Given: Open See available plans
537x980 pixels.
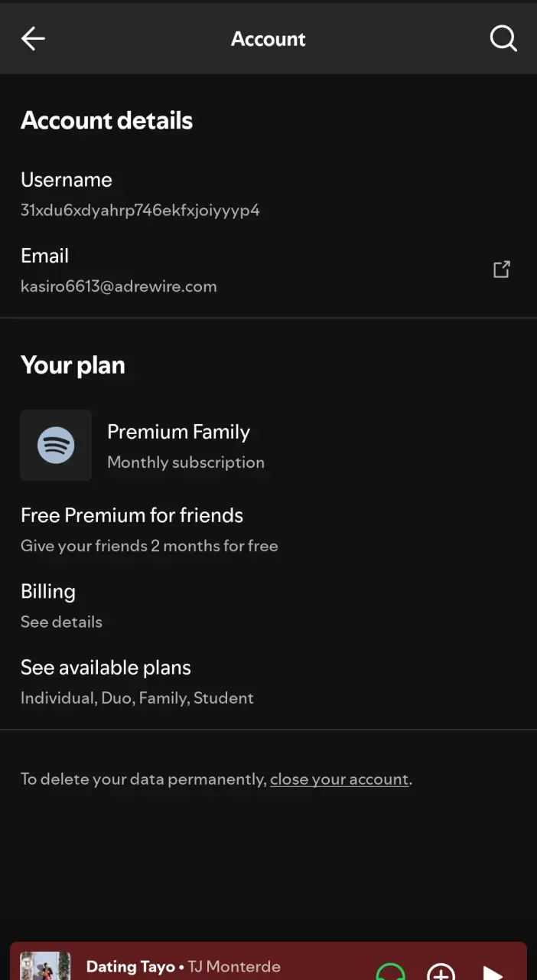Looking at the screenshot, I should (x=268, y=681).
